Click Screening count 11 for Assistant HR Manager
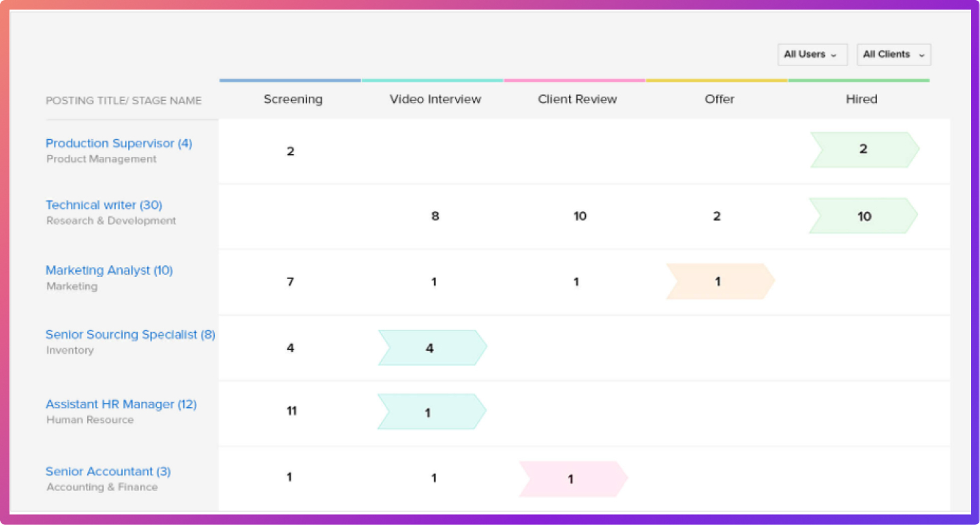Image resolution: width=980 pixels, height=525 pixels. point(292,411)
